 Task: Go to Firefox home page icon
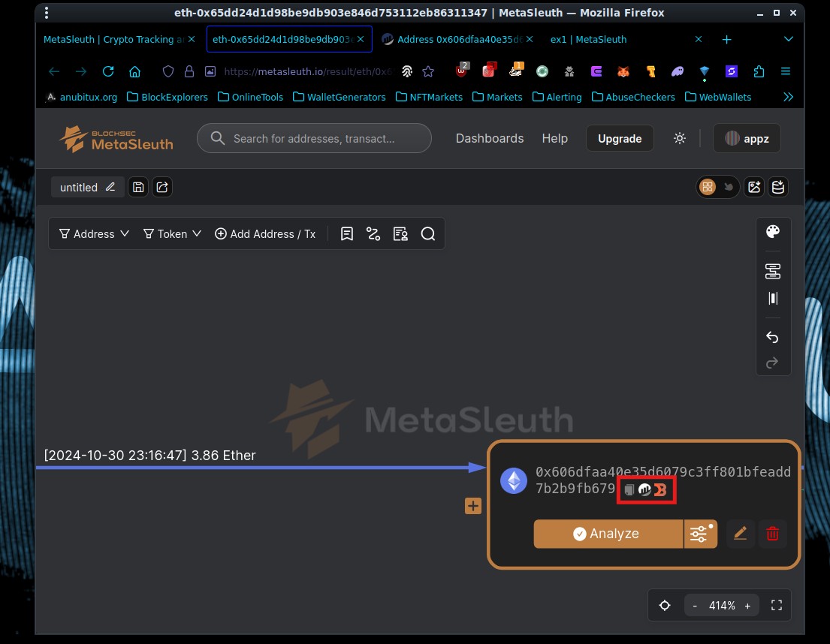[x=135, y=71]
